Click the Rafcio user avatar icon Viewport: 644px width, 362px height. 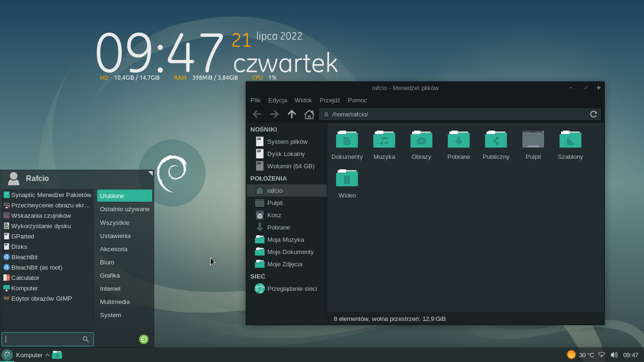[x=14, y=178]
